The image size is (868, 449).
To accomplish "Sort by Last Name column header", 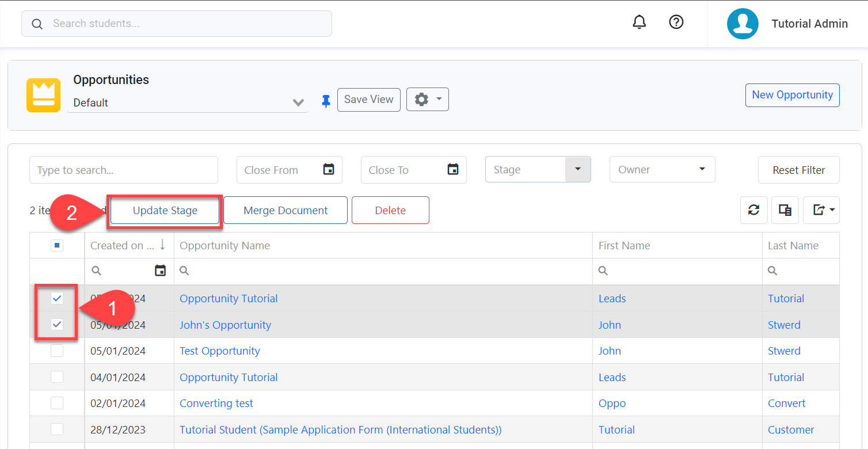I will click(x=793, y=245).
